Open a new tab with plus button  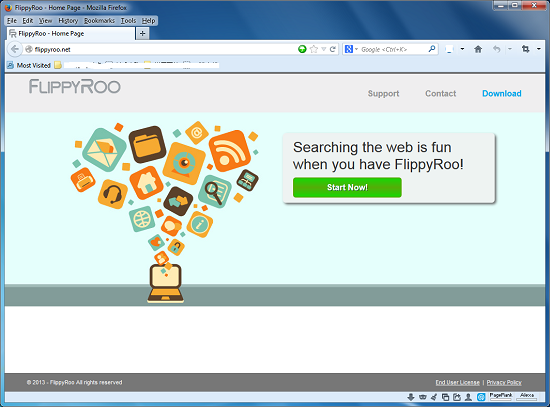[x=142, y=34]
